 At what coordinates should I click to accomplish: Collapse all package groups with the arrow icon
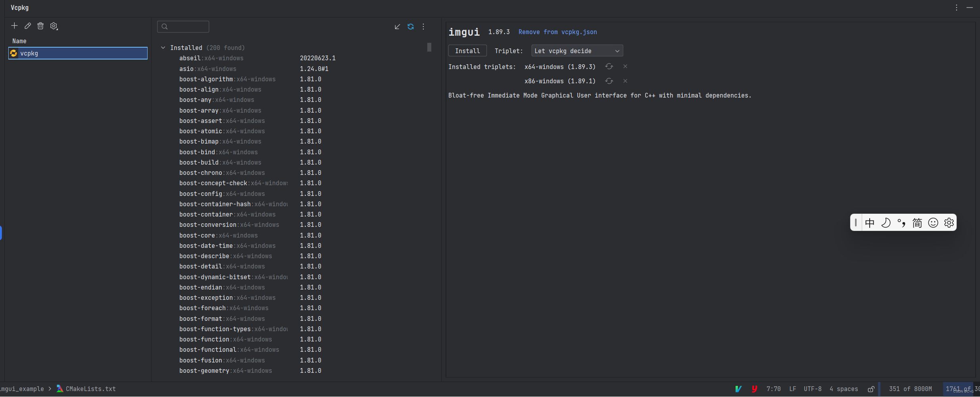[397, 27]
